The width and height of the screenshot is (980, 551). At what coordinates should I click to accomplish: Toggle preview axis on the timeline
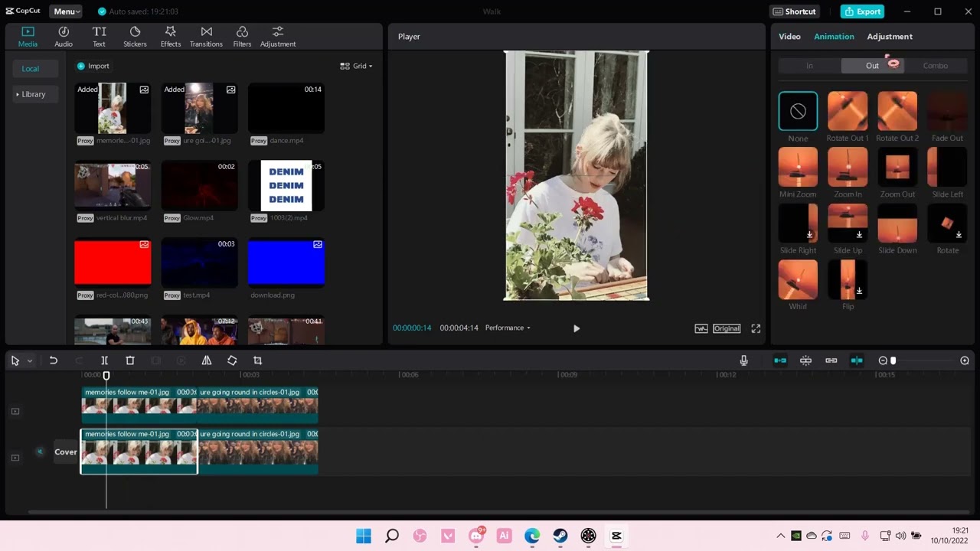pos(857,360)
